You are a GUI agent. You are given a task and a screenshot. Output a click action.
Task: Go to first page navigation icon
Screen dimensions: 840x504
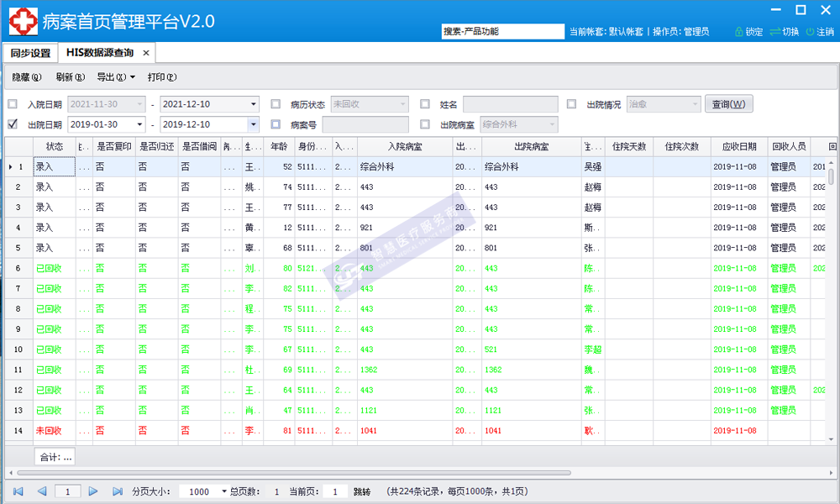[18, 491]
